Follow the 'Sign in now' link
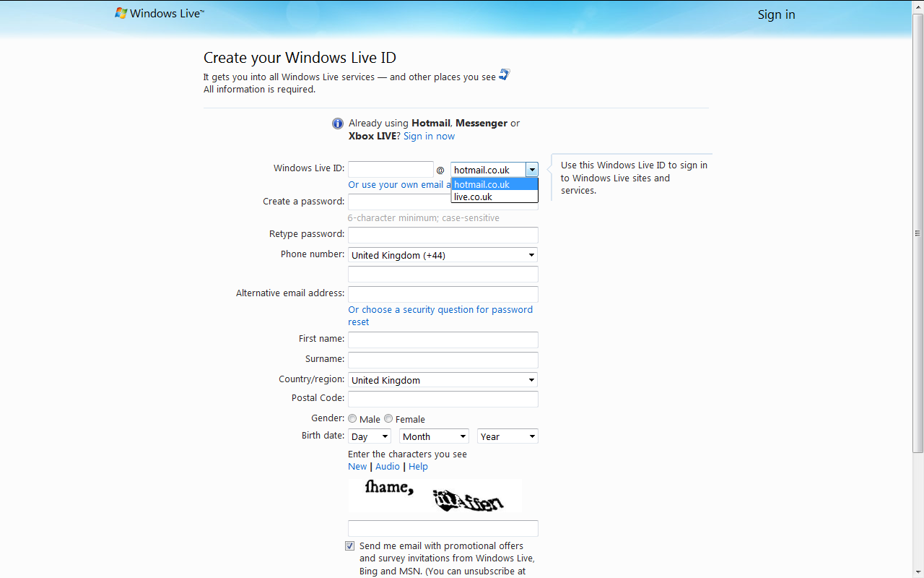This screenshot has height=578, width=924. click(x=429, y=136)
